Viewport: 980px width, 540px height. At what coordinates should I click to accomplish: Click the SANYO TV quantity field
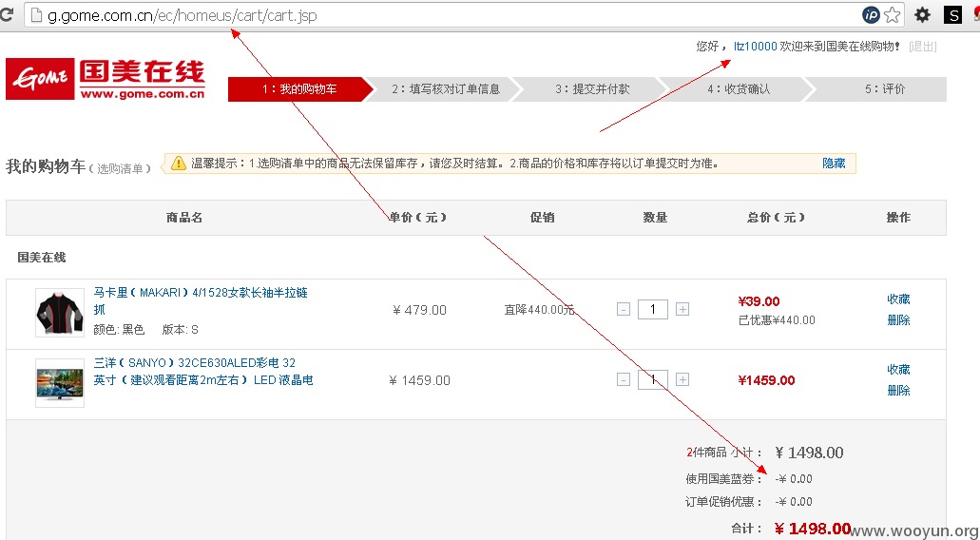pyautogui.click(x=653, y=379)
